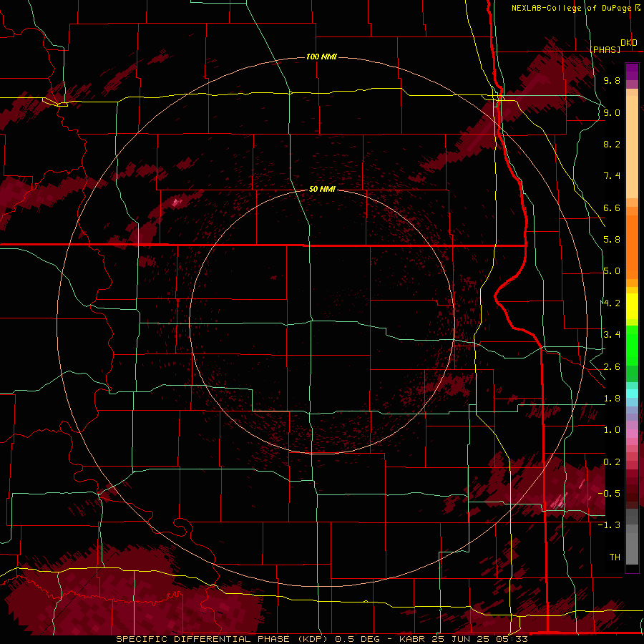The image size is (644, 644).
Task: Click the 7.4 scale value
Action: [x=612, y=176]
